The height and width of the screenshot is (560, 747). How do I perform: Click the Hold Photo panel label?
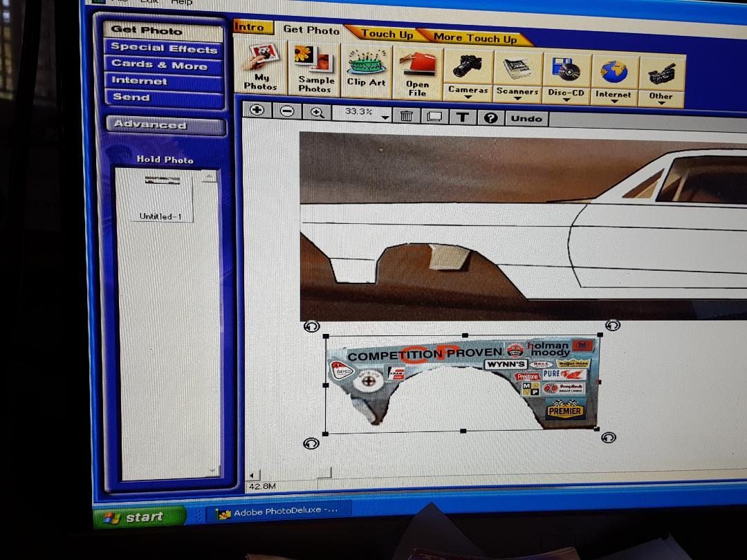click(165, 160)
